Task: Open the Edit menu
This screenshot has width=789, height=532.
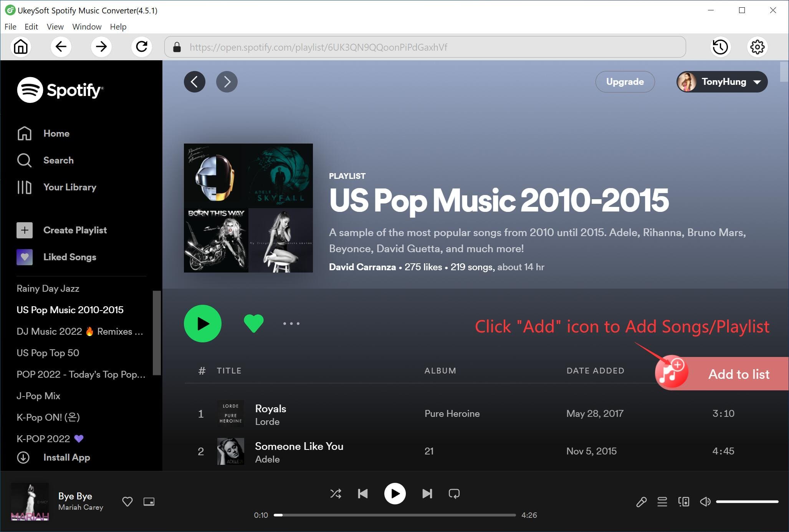Action: click(x=30, y=26)
